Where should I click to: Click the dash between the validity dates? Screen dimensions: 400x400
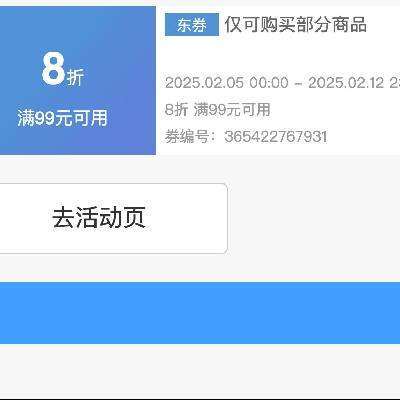(x=298, y=83)
